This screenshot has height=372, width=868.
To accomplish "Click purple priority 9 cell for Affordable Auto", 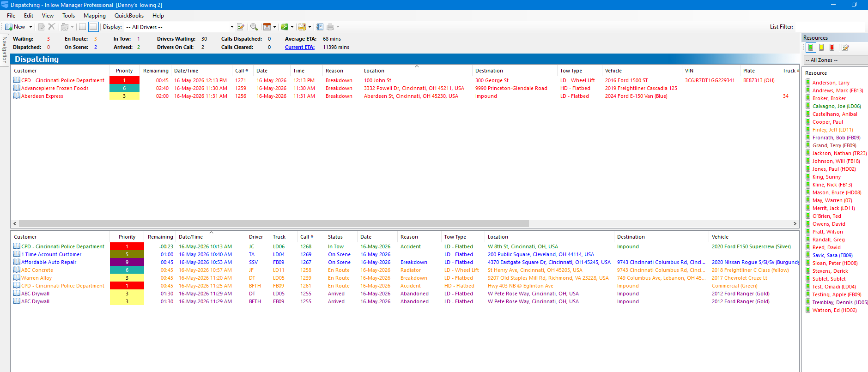I will click(x=127, y=262).
